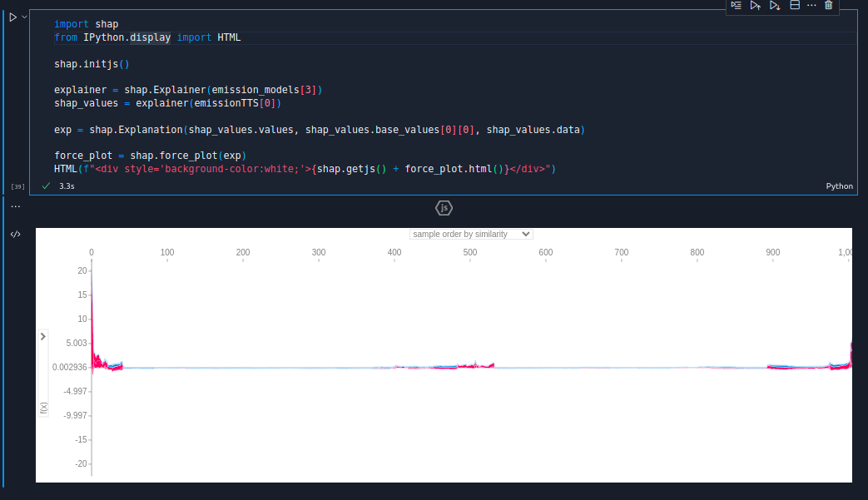Execute above cells using the up-arrow run icon
The width and height of the screenshot is (868, 500).
pyautogui.click(x=755, y=5)
